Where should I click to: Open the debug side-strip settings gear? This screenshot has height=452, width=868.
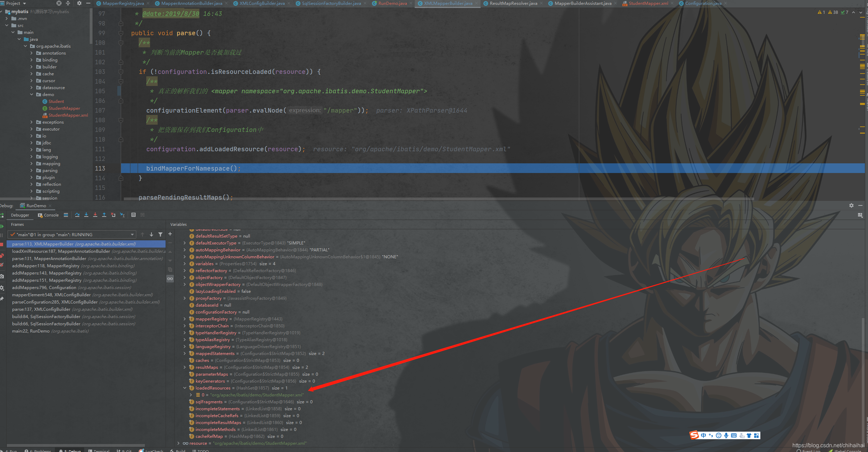(2, 288)
